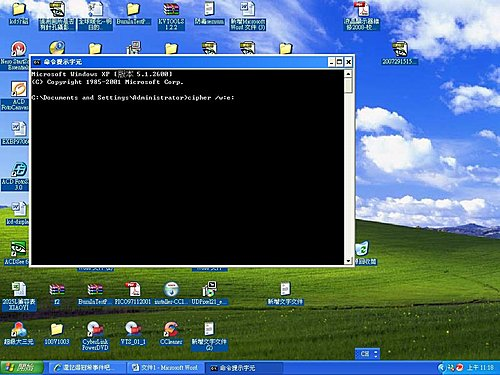500x375 pixels.
Task: Click the Command Prompt scrollbar up arrow
Action: pyautogui.click(x=348, y=74)
